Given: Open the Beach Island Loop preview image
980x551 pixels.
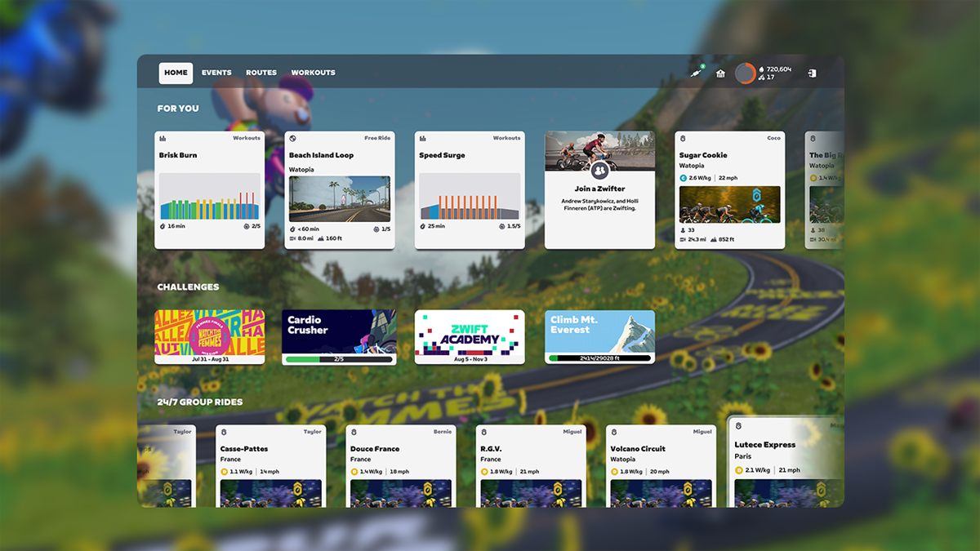Looking at the screenshot, I should pyautogui.click(x=340, y=199).
